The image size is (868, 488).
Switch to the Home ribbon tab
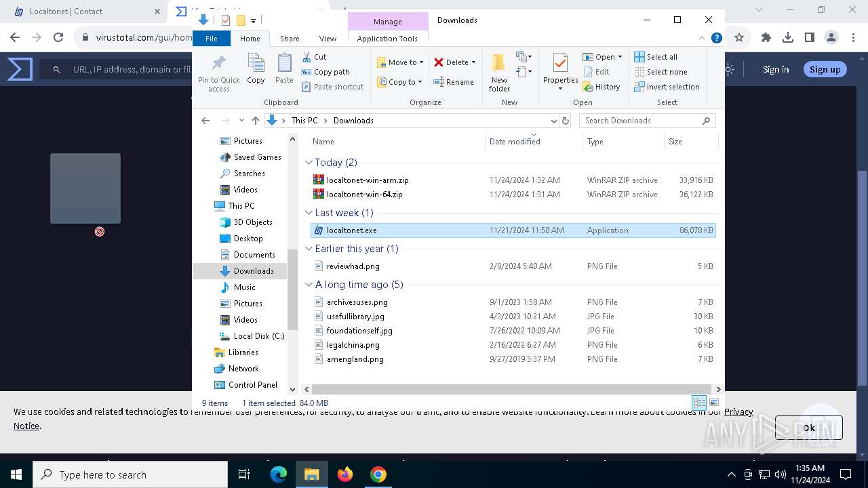[250, 39]
